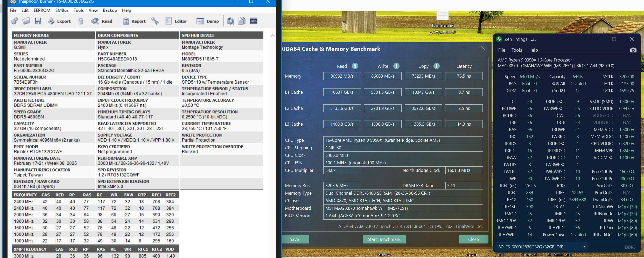644x258 pixels.
Task: Click the tREFI value 12463
Action: tap(577, 193)
